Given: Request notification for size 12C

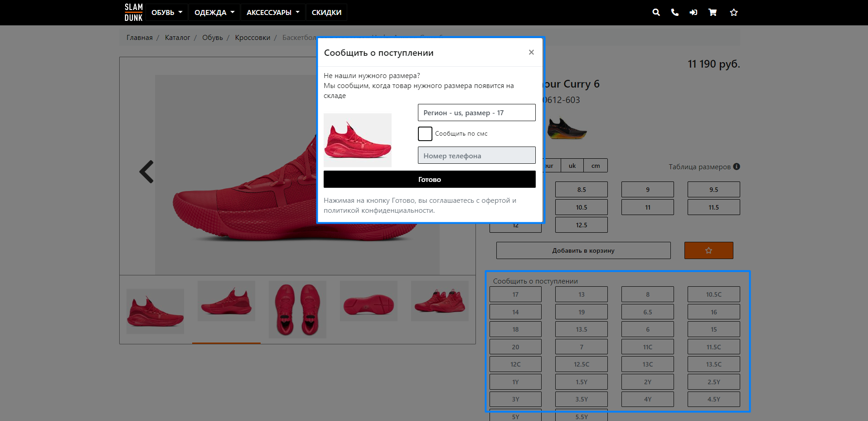Looking at the screenshot, I should (x=515, y=364).
